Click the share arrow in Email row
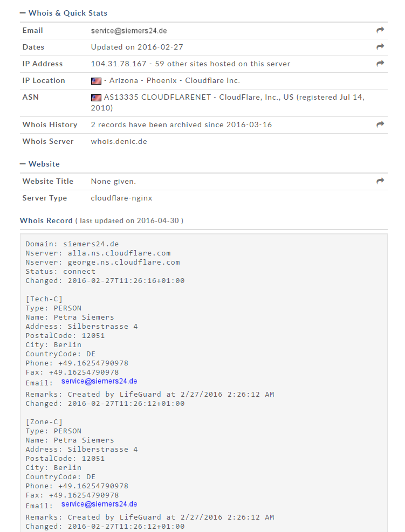Viewport: 405px width, 532px height. point(380,30)
